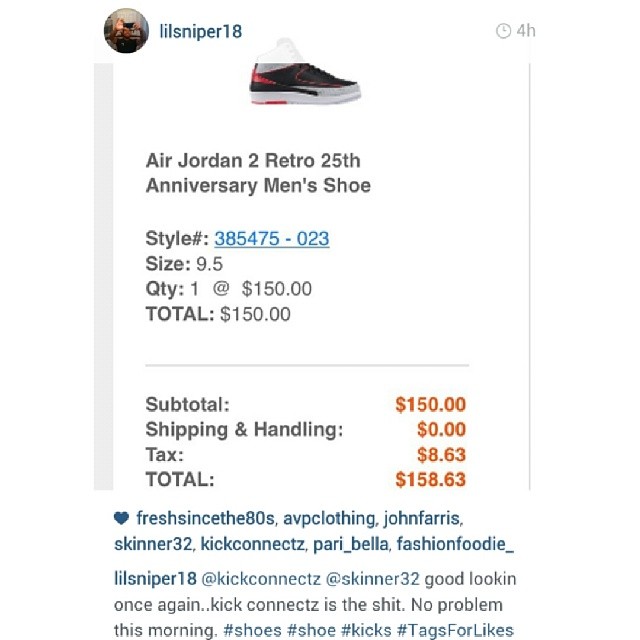Open avpclothing liker profile
This screenshot has height=640, width=640.
(x=329, y=519)
